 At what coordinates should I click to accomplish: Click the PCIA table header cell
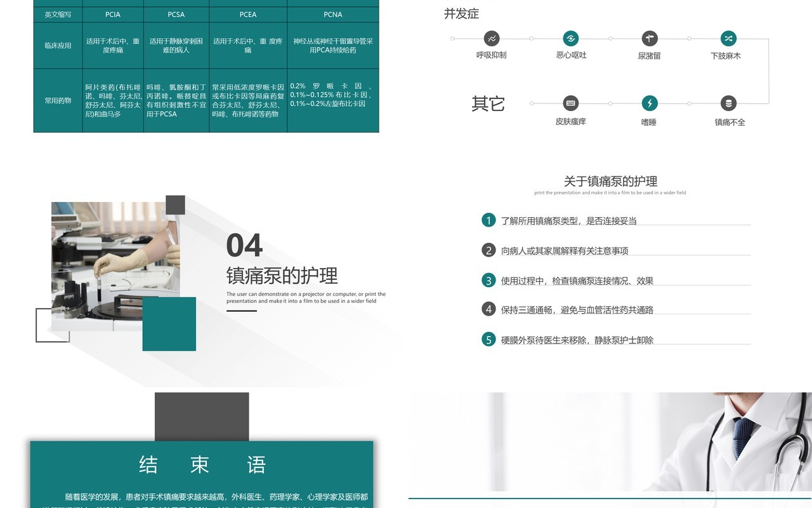113,14
